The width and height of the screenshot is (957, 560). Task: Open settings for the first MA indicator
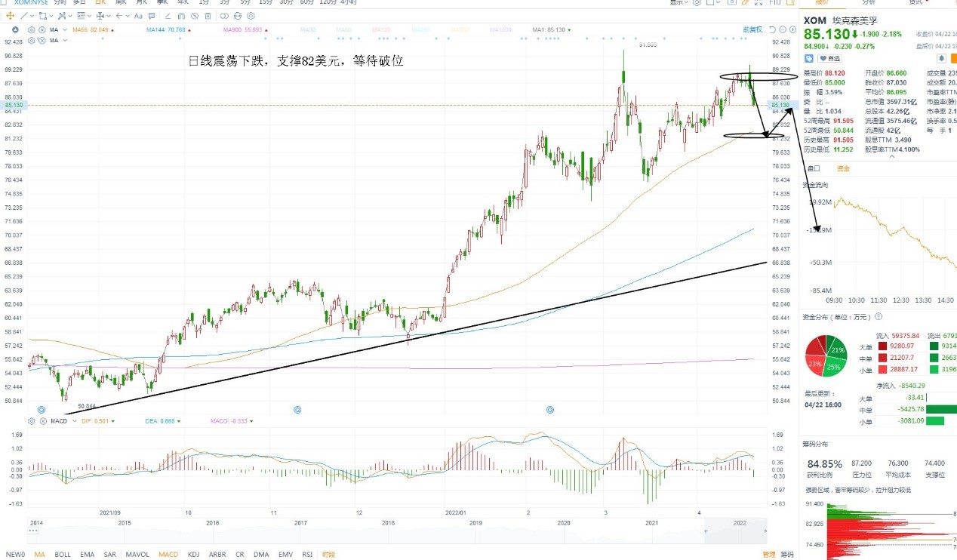click(x=31, y=29)
